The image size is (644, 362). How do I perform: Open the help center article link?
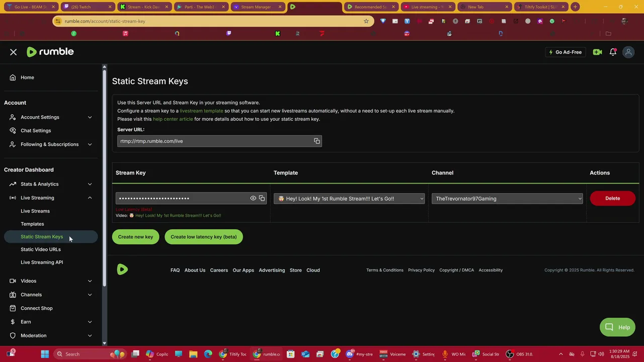[x=173, y=119]
